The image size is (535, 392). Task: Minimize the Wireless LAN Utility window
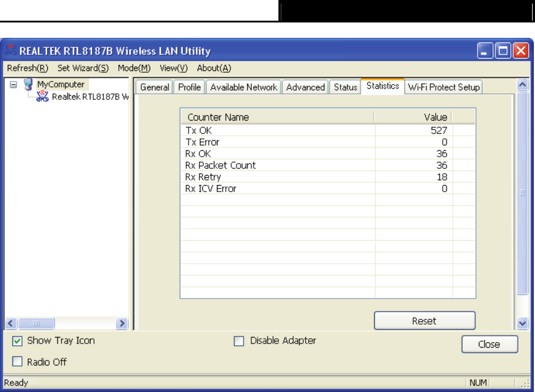coord(485,51)
